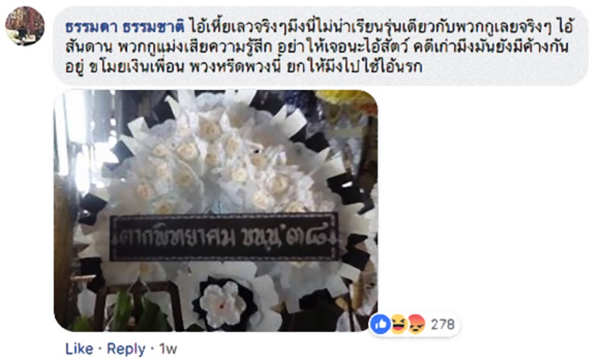Open the commenter's round profile picture
Image resolution: width=600 pixels, height=364 pixels.
tap(25, 26)
